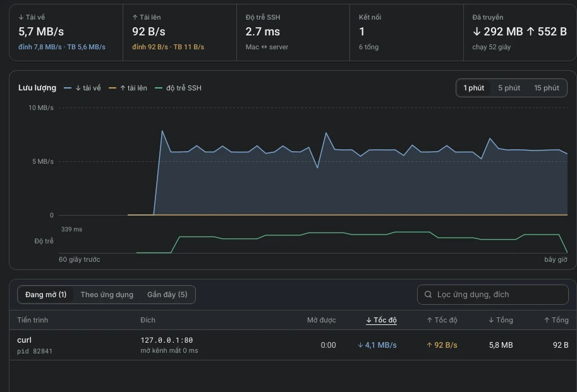
Task: Sort by Mở được column header
Action: point(321,320)
